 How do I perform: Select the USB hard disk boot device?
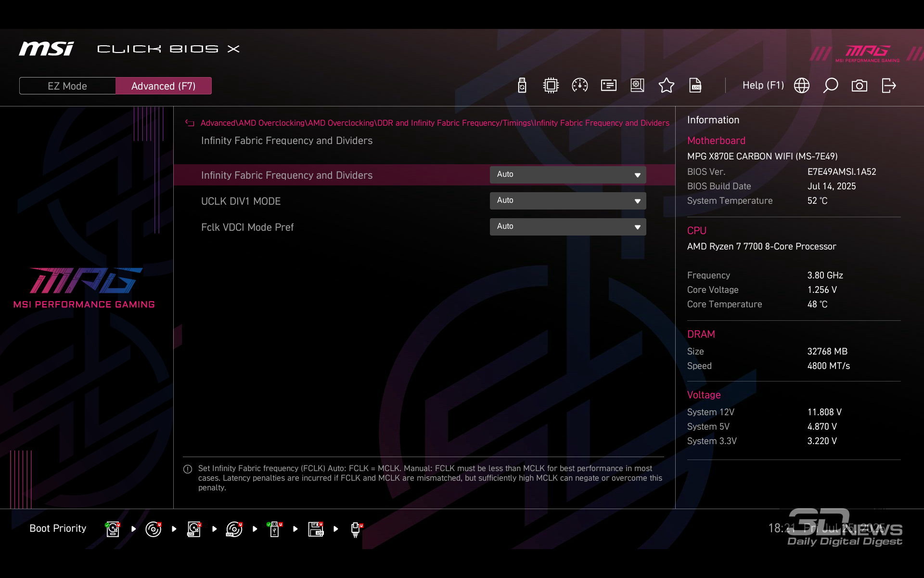194,529
